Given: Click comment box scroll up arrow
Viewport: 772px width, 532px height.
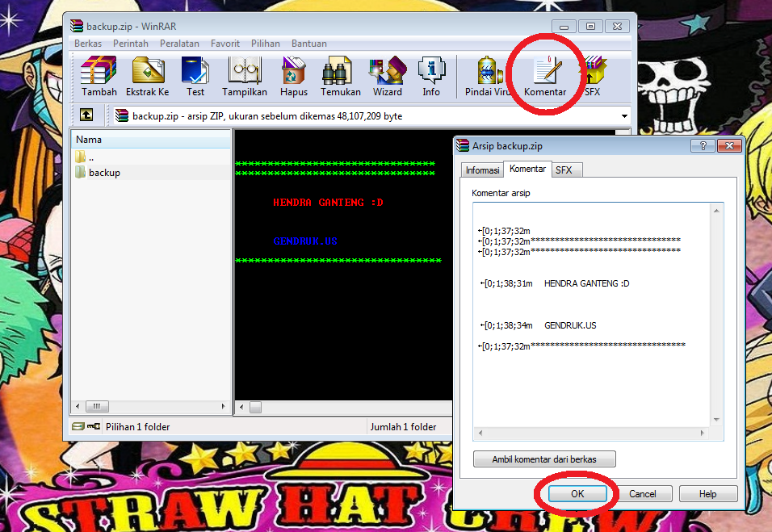Looking at the screenshot, I should 716,211.
